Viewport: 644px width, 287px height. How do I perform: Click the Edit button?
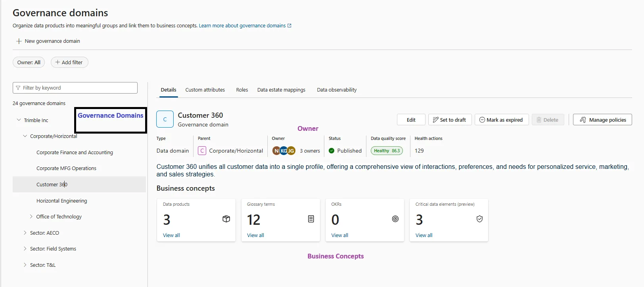point(411,120)
